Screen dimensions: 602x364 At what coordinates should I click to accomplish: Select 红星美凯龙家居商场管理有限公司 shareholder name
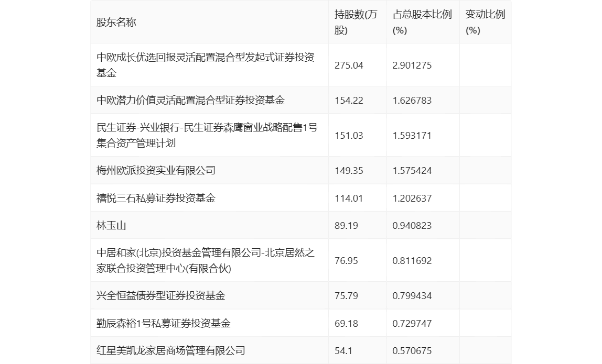point(171,350)
